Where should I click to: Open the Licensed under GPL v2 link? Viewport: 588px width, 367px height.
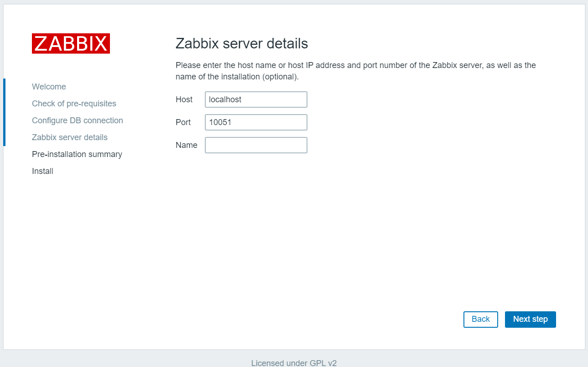pos(294,363)
